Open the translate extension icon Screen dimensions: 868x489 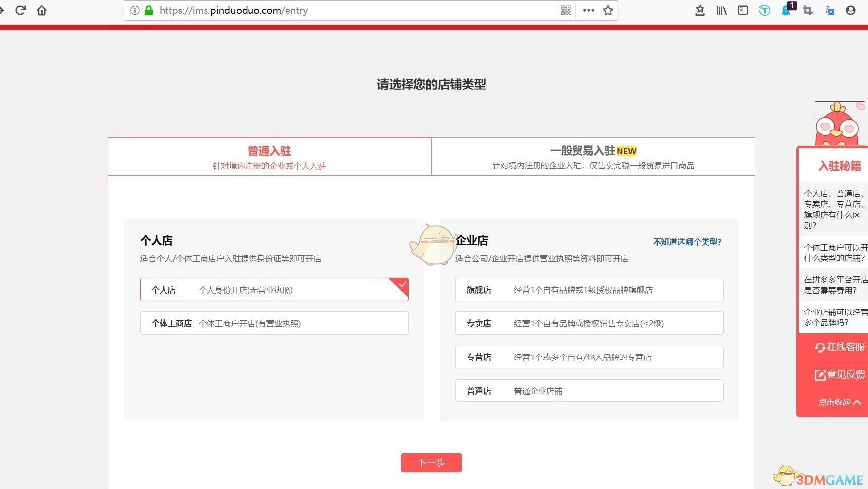point(829,10)
